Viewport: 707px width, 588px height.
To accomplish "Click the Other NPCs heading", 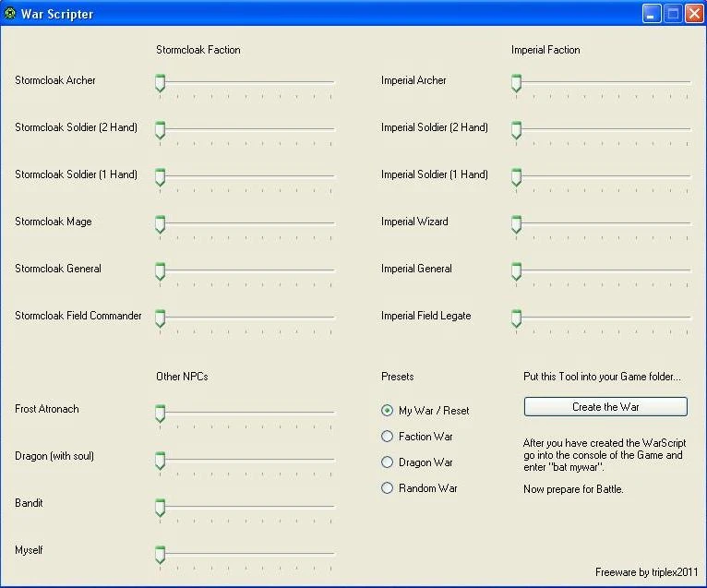I will tap(182, 377).
